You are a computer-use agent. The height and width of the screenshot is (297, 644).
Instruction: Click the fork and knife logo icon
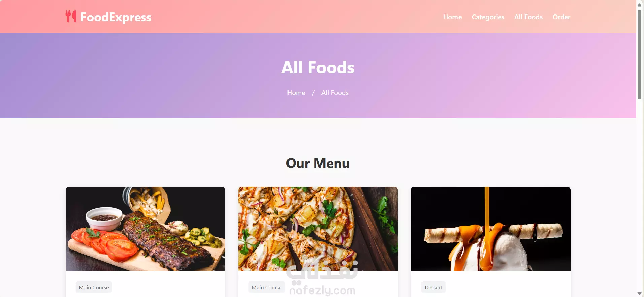(x=71, y=17)
